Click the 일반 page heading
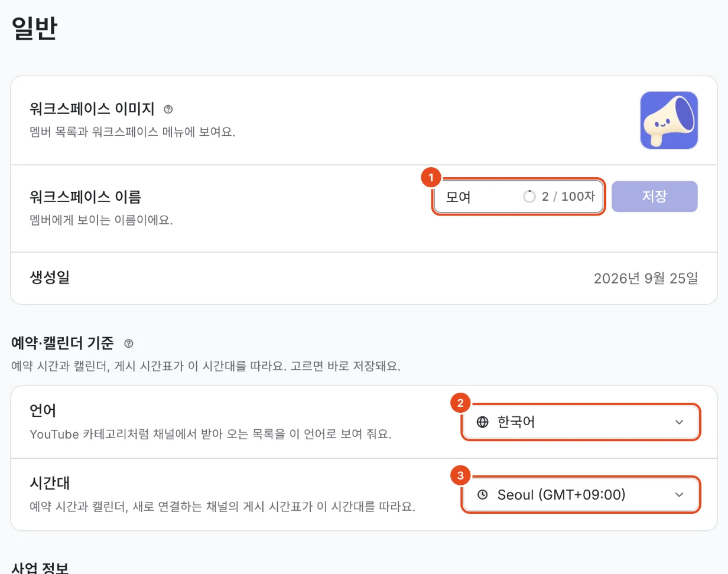This screenshot has height=574, width=728. pyautogui.click(x=34, y=28)
